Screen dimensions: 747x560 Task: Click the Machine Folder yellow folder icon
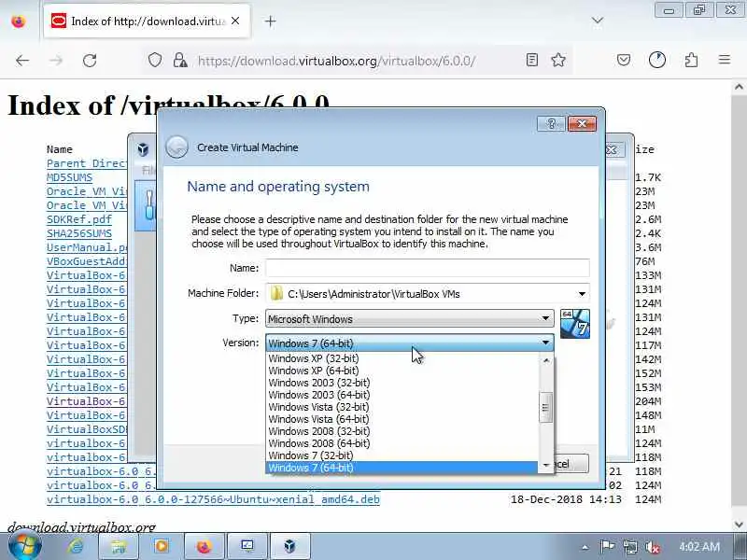[x=276, y=293]
